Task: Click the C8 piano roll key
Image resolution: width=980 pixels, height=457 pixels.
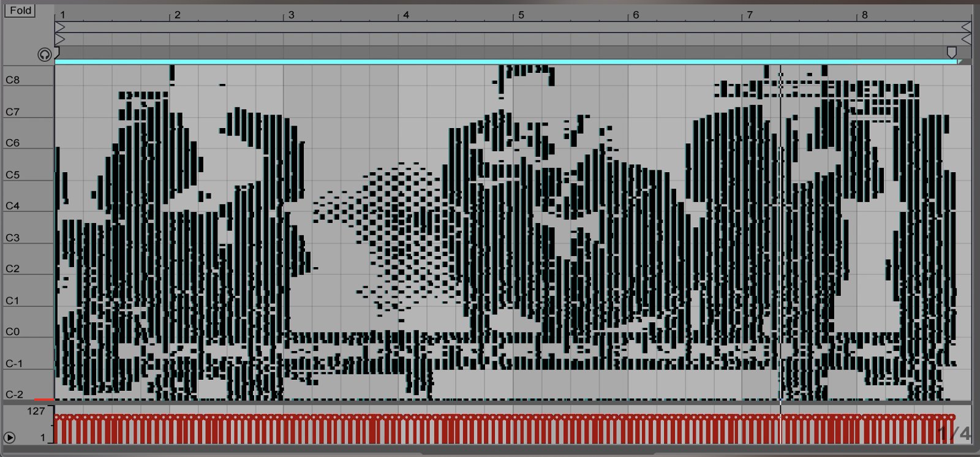Action: tap(12, 80)
